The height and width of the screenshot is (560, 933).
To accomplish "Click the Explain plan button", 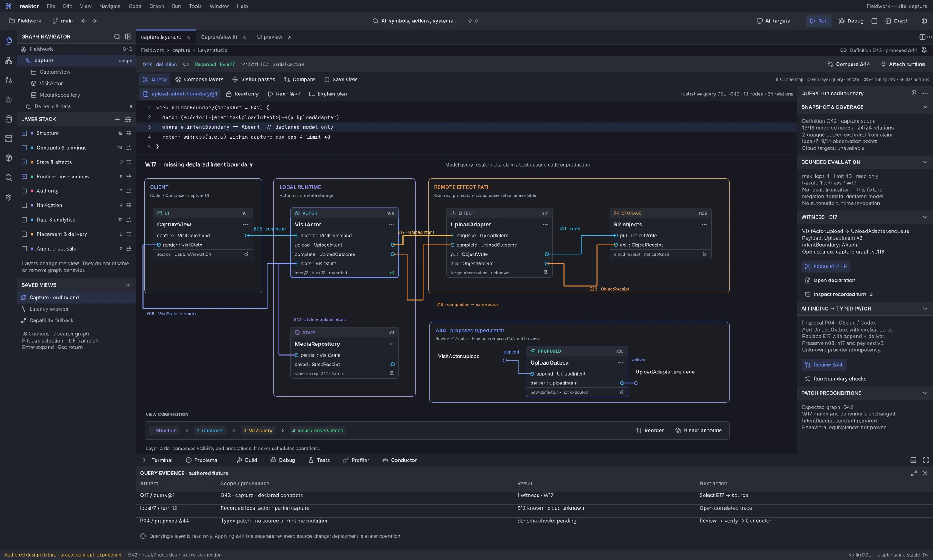I will click(x=328, y=94).
